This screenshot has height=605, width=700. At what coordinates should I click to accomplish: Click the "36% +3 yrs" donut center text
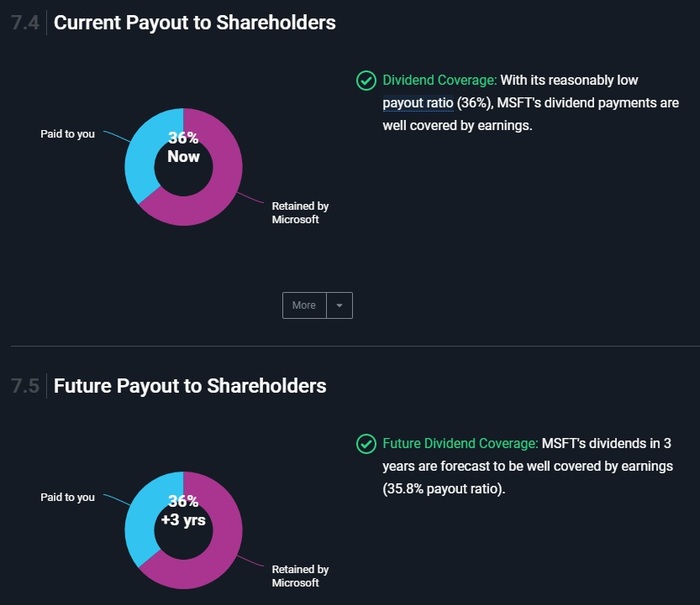tap(183, 511)
